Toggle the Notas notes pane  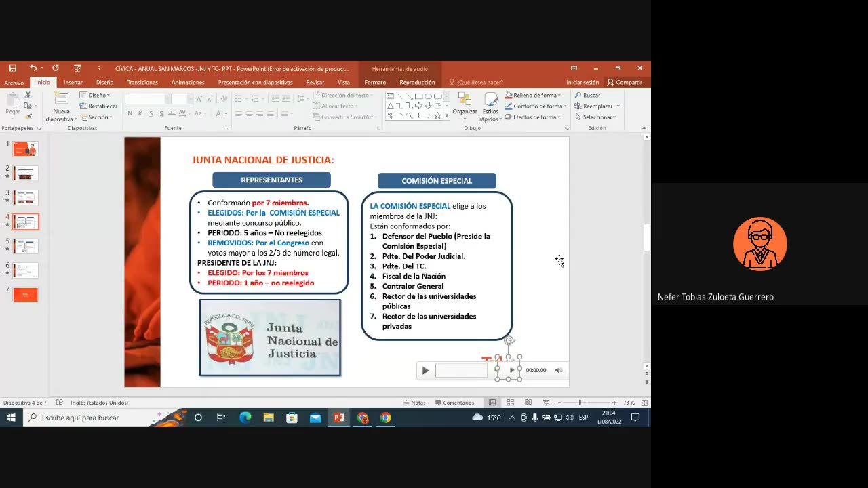414,403
